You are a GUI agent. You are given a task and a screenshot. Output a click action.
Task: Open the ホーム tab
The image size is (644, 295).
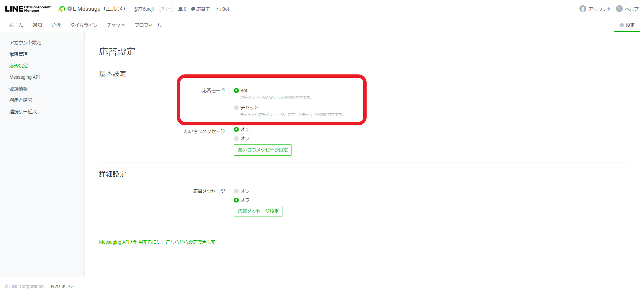click(16, 25)
